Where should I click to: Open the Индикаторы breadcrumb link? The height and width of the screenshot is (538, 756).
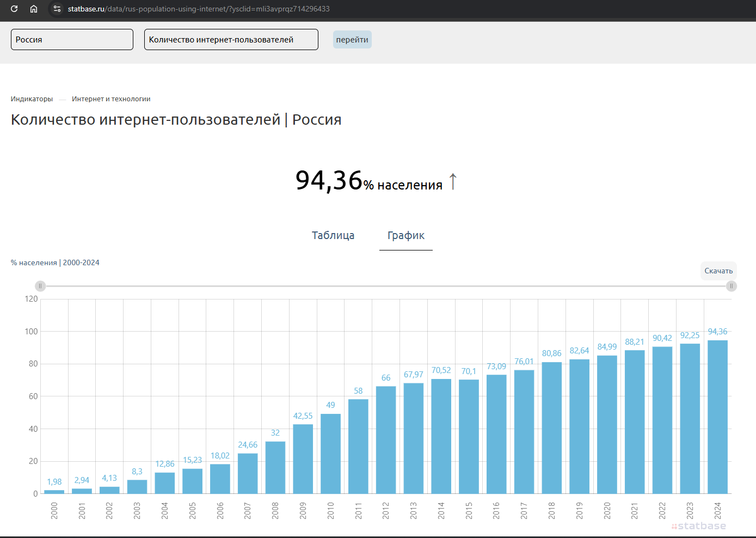(x=32, y=99)
